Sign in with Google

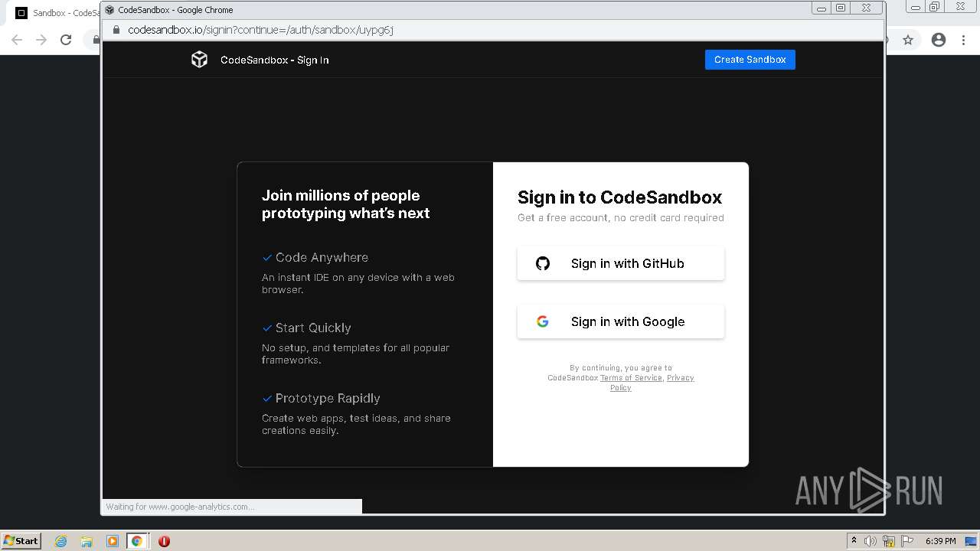621,321
